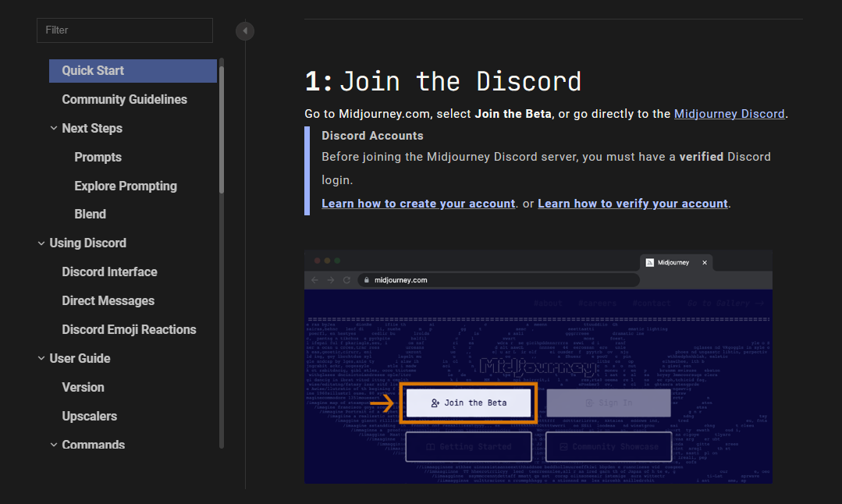842x504 pixels.
Task: Open Discord Emoji Reactions page
Action: (x=129, y=329)
